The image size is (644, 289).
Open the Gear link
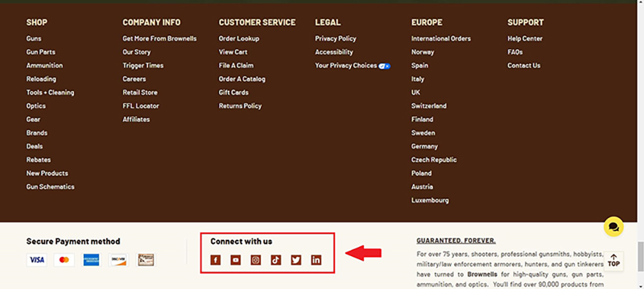click(33, 119)
